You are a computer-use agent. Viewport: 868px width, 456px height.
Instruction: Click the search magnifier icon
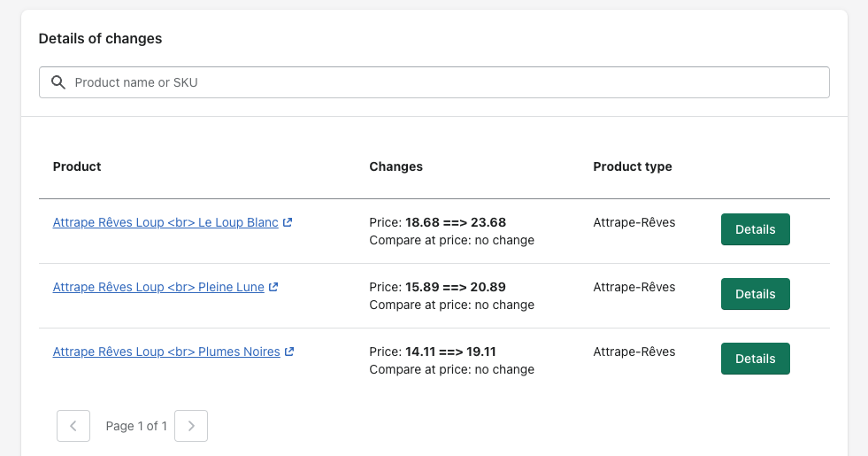(x=58, y=82)
